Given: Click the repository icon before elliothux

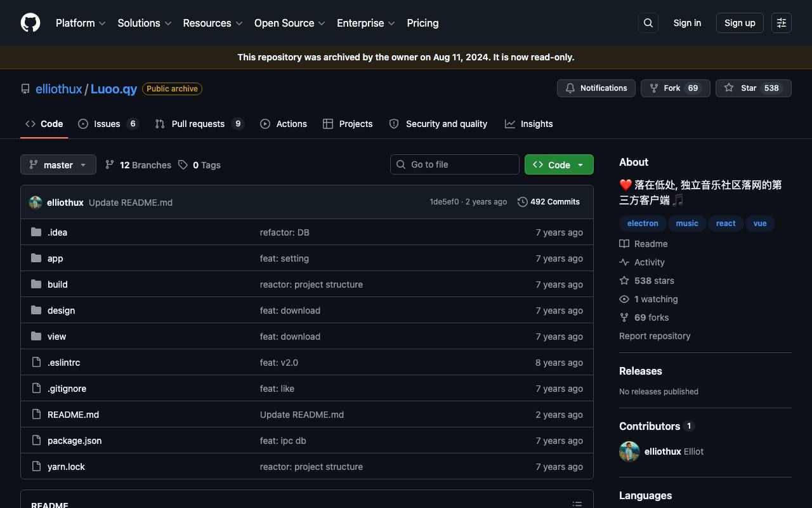Looking at the screenshot, I should tap(25, 89).
